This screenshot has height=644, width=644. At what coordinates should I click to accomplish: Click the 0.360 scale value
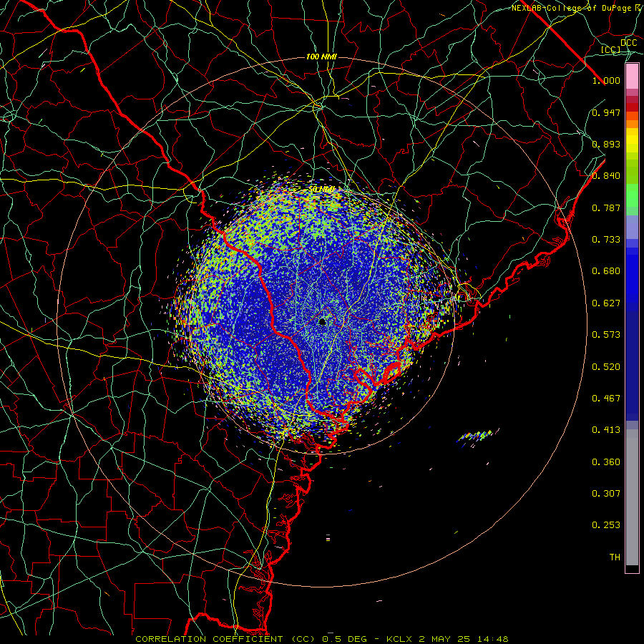point(606,462)
